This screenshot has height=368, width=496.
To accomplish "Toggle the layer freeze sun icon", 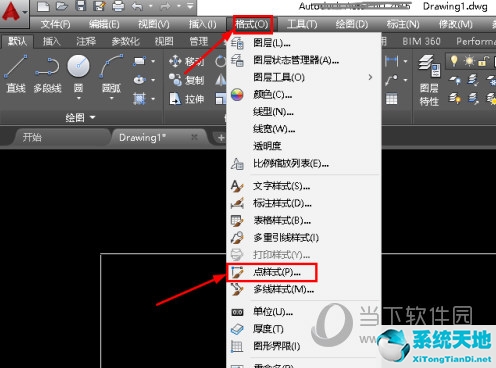I will click(x=469, y=61).
